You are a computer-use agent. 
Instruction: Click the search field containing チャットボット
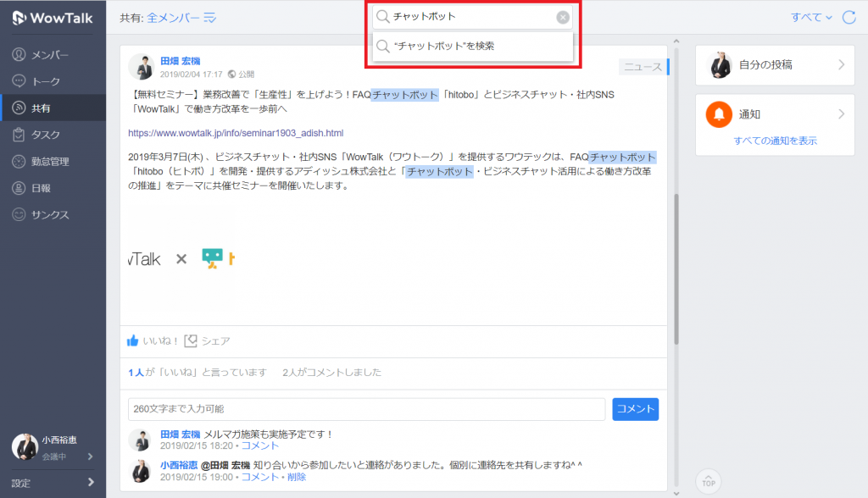point(473,17)
